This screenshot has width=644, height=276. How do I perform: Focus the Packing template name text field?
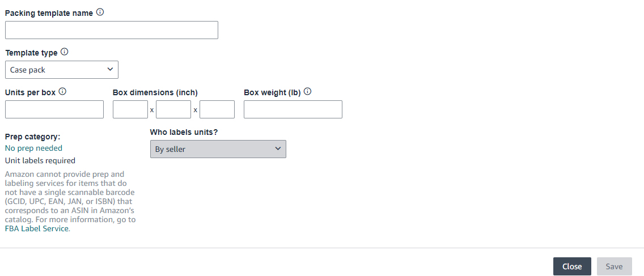pyautogui.click(x=111, y=31)
